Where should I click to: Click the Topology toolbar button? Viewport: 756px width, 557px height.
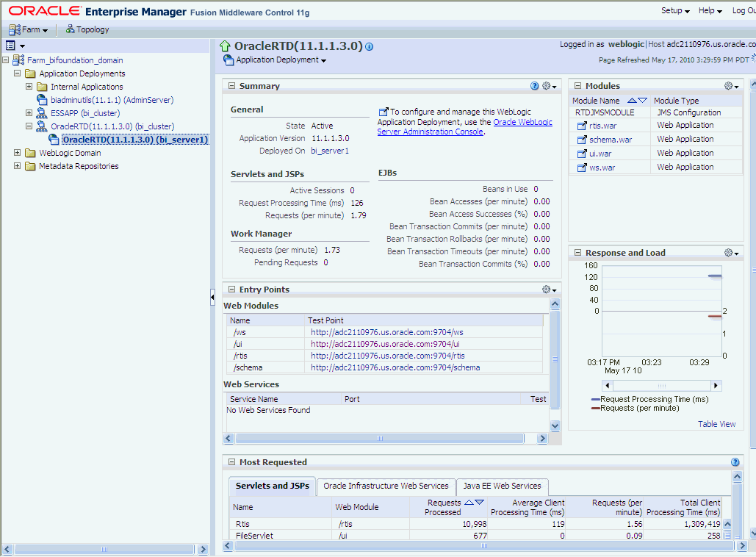87,29
